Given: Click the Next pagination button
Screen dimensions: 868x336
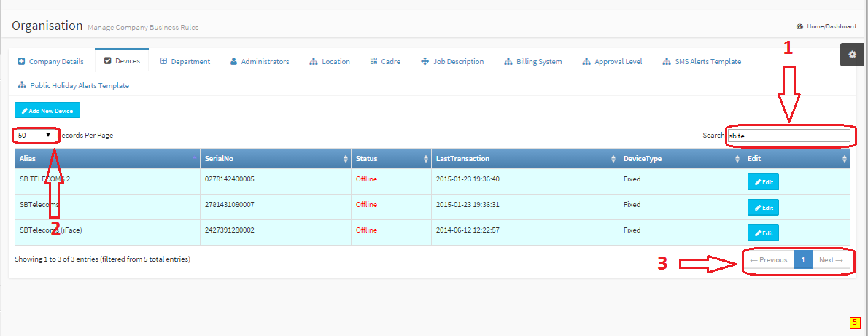Looking at the screenshot, I should [831, 260].
